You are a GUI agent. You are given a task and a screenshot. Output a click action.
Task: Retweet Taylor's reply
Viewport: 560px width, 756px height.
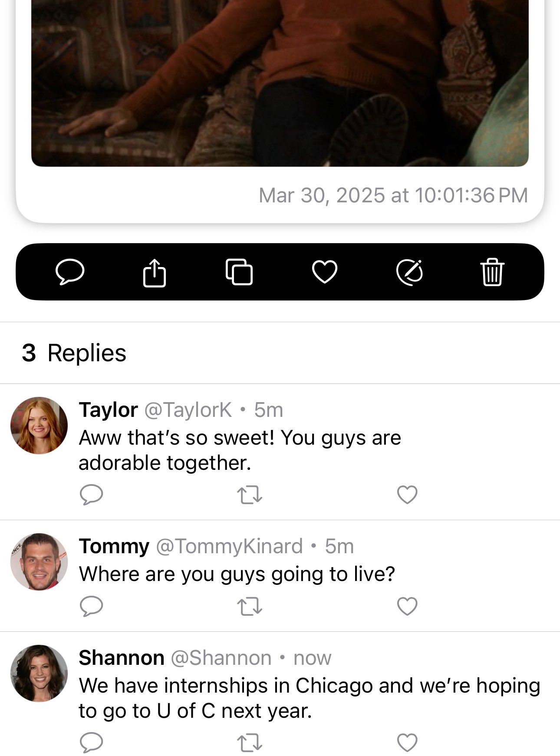coord(250,495)
